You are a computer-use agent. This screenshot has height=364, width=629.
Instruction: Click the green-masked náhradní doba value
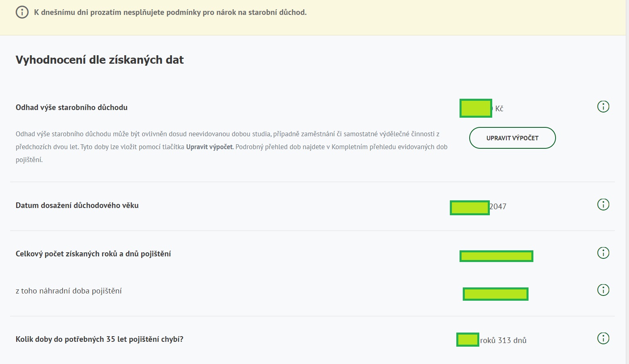click(x=495, y=294)
